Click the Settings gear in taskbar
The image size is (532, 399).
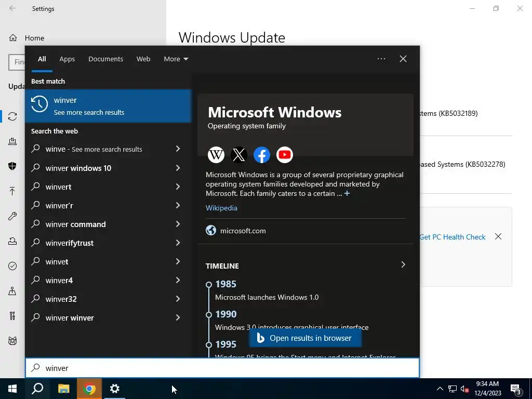pos(115,389)
